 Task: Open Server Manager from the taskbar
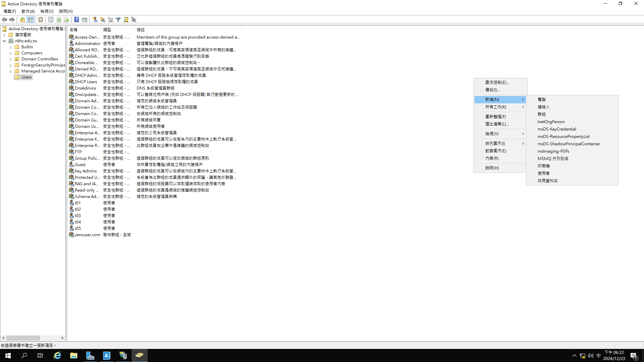[x=90, y=356]
